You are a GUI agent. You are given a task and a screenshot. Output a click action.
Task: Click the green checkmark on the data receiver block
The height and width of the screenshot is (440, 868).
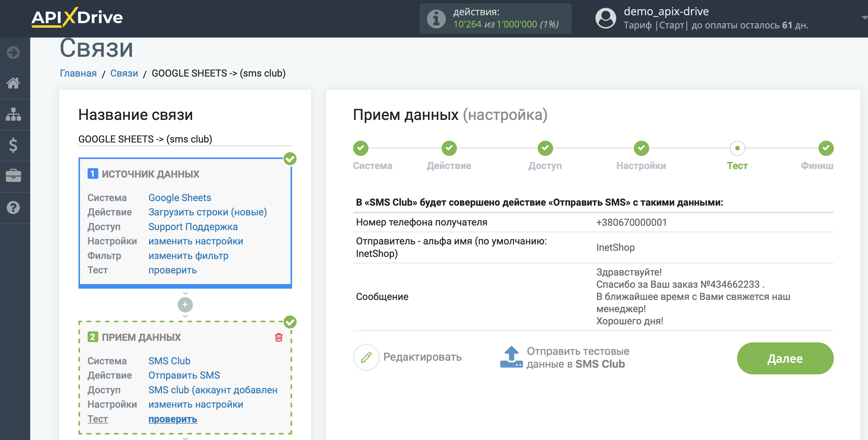290,322
